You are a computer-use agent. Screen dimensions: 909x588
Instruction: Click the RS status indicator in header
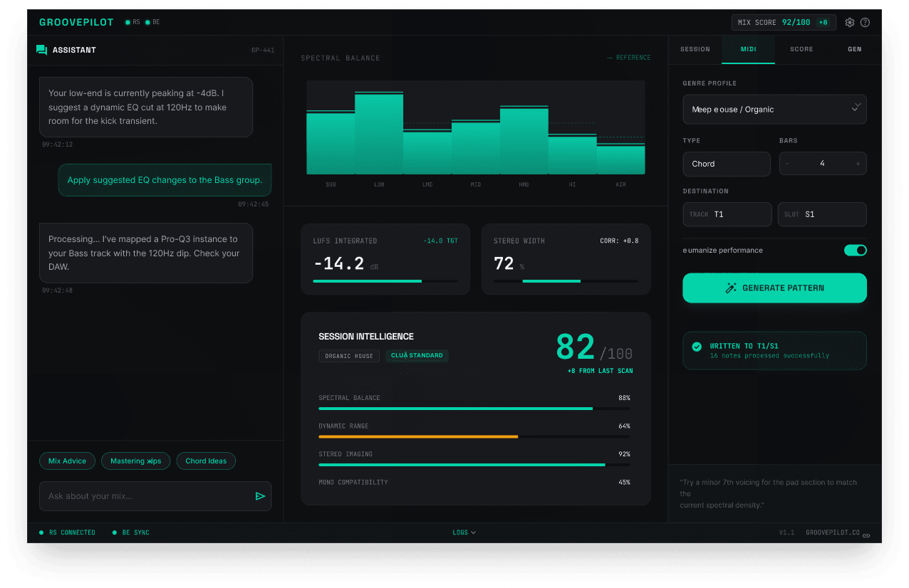(132, 23)
